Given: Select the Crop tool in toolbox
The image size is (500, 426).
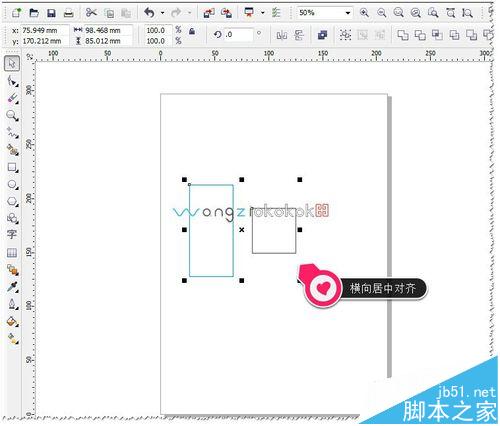Looking at the screenshot, I should point(12,98).
